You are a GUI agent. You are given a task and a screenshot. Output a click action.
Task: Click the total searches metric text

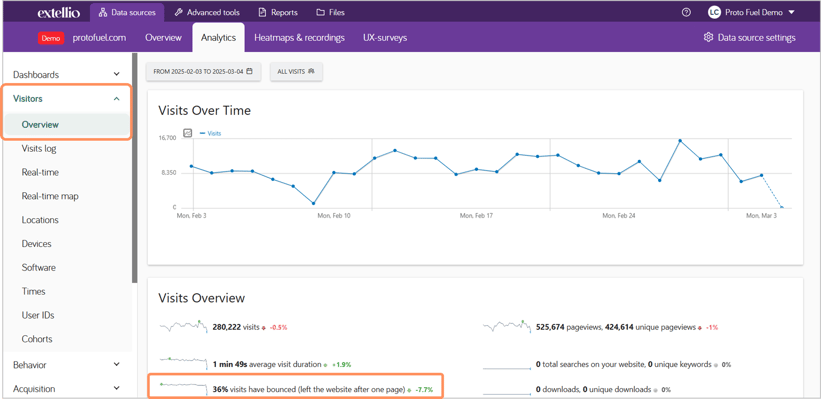click(624, 364)
